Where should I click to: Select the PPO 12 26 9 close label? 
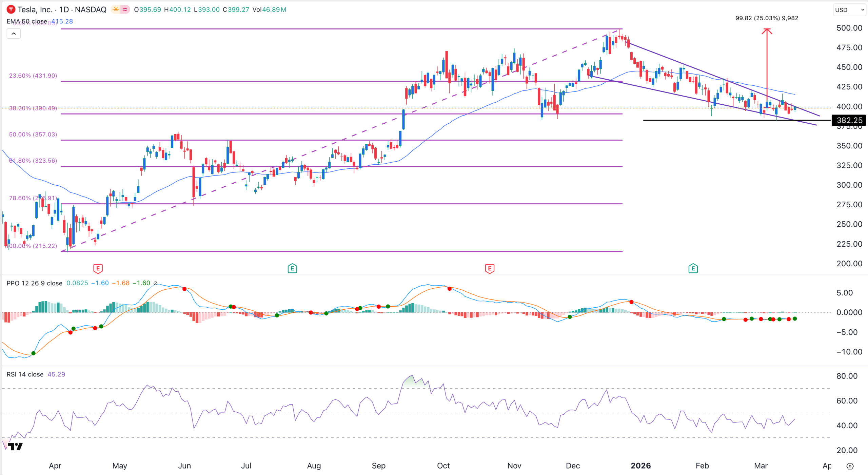[x=35, y=283]
